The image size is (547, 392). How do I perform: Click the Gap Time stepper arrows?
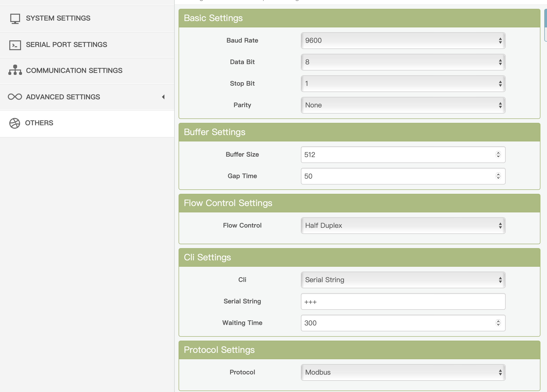pos(498,176)
